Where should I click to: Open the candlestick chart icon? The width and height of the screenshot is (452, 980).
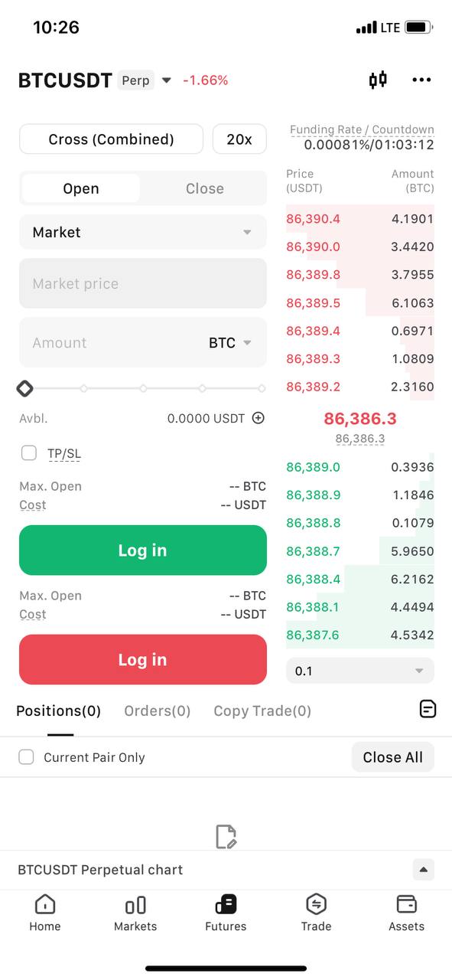(x=378, y=80)
